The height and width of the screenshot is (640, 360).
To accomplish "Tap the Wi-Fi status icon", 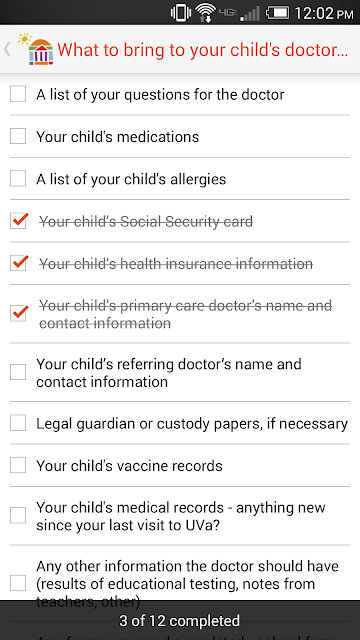I will (x=205, y=13).
